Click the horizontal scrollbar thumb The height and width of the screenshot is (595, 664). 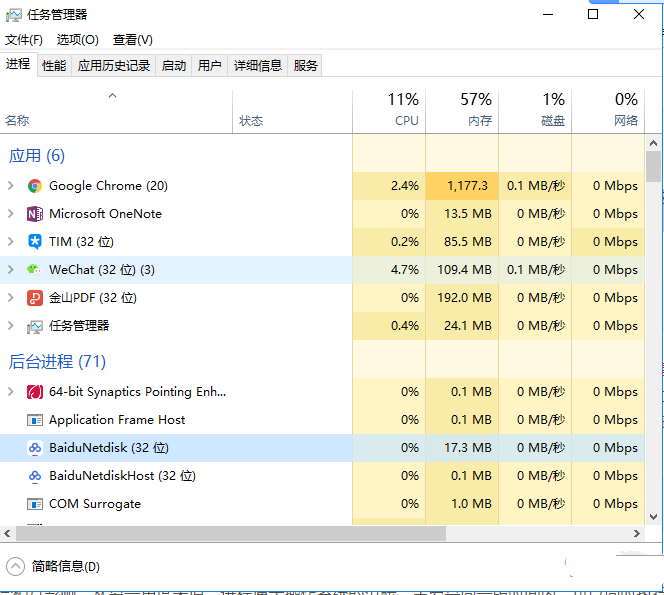[231, 534]
